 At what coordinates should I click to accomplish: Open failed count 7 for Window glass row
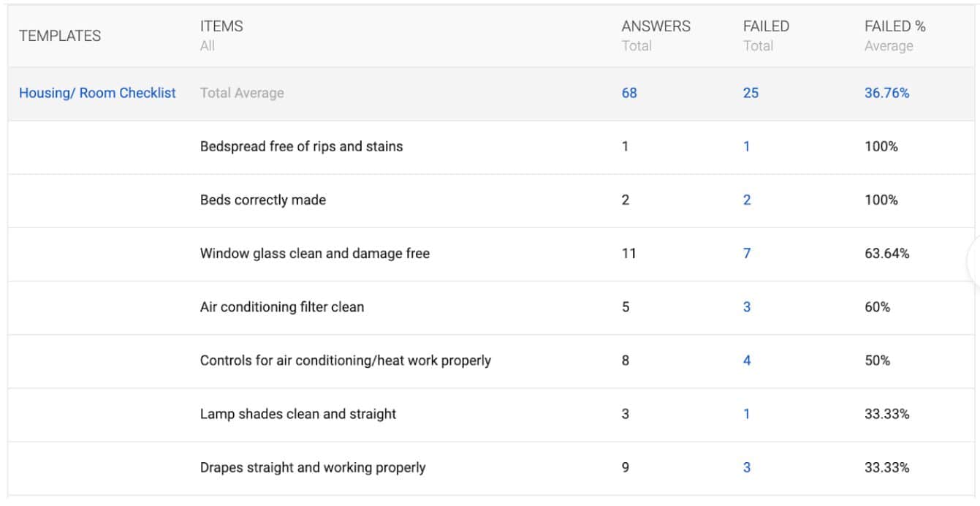point(747,253)
